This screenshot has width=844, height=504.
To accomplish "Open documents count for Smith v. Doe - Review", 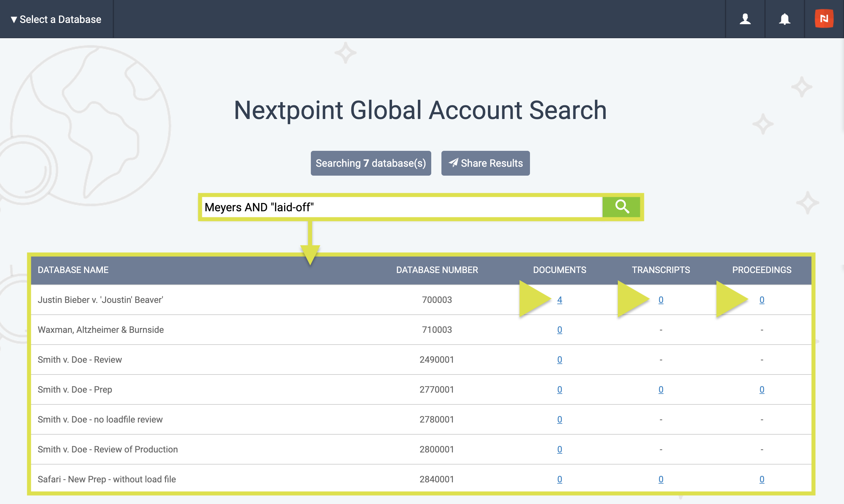I will (x=560, y=360).
